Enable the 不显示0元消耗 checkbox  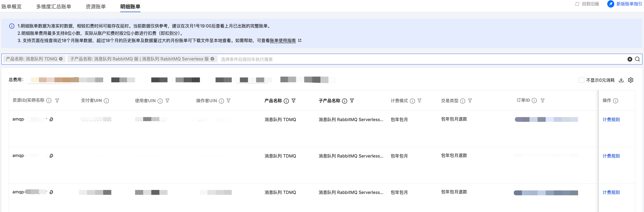(581, 80)
